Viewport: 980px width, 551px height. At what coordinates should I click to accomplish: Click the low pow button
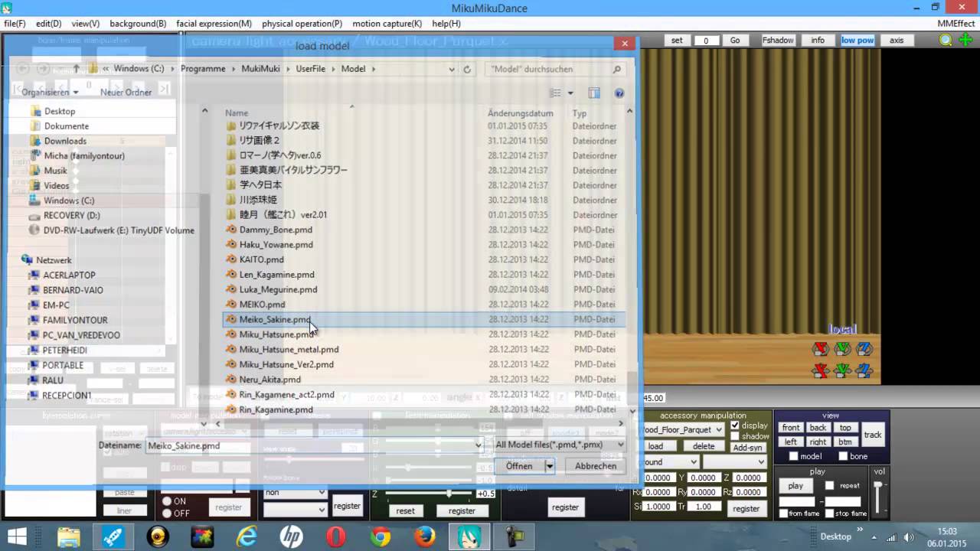pyautogui.click(x=857, y=40)
